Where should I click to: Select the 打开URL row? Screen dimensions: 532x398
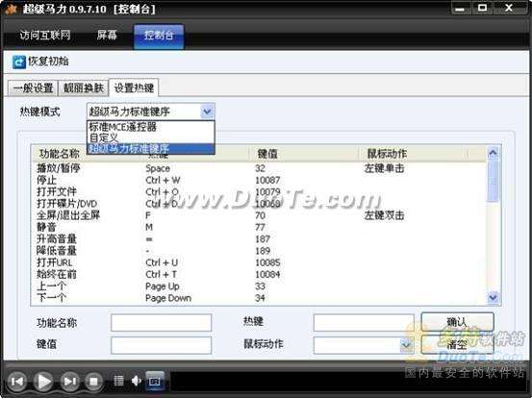click(259, 262)
